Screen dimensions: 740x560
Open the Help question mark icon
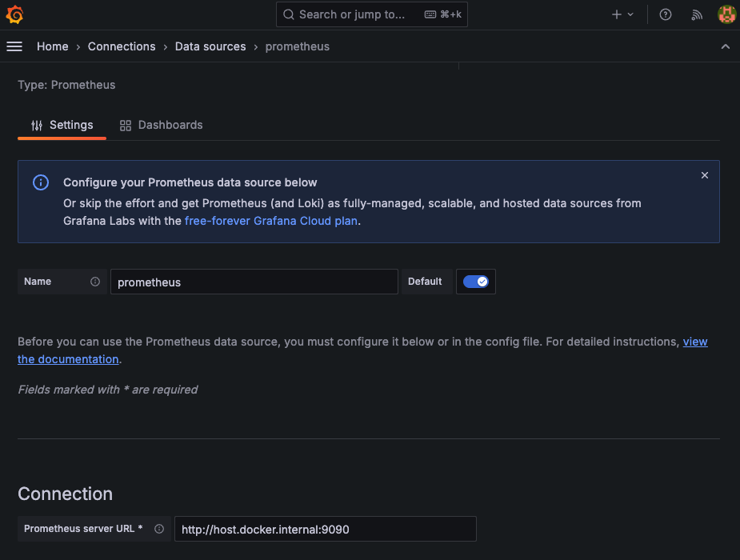665,14
